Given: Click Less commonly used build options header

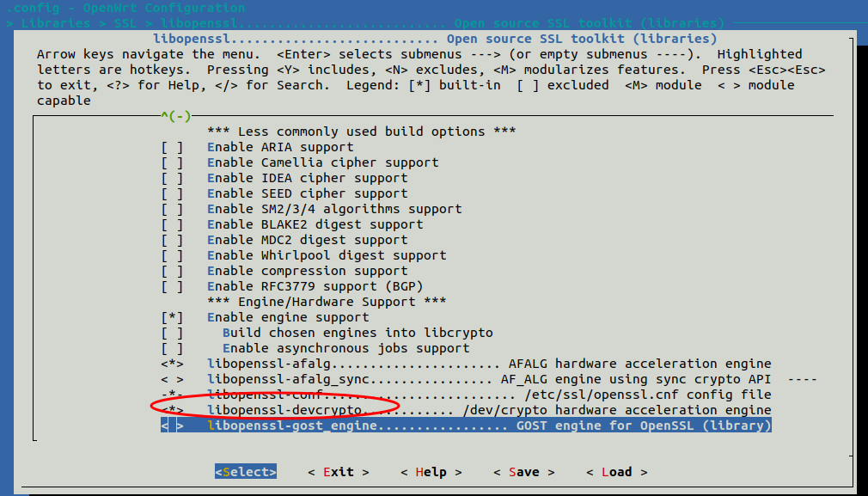Looking at the screenshot, I should click(362, 132).
